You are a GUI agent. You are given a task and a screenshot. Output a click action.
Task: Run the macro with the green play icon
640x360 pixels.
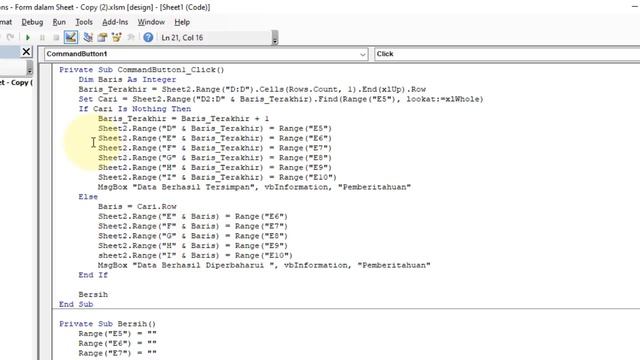tap(28, 38)
